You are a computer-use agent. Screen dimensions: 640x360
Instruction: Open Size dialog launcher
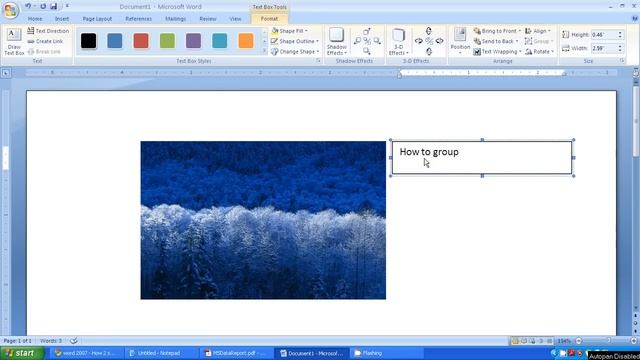point(622,61)
